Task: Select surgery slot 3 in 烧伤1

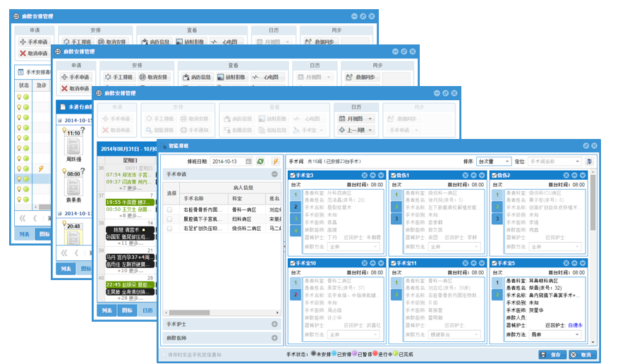Action: click(x=396, y=219)
